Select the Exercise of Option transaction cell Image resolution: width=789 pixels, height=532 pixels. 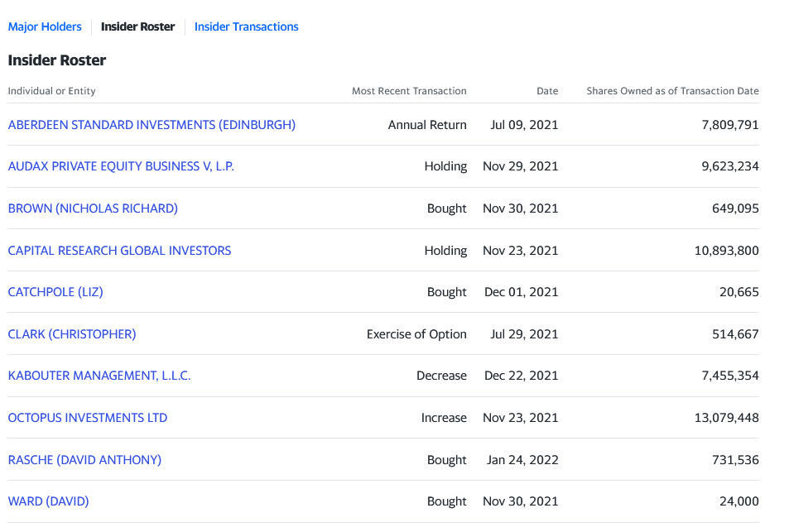(416, 334)
